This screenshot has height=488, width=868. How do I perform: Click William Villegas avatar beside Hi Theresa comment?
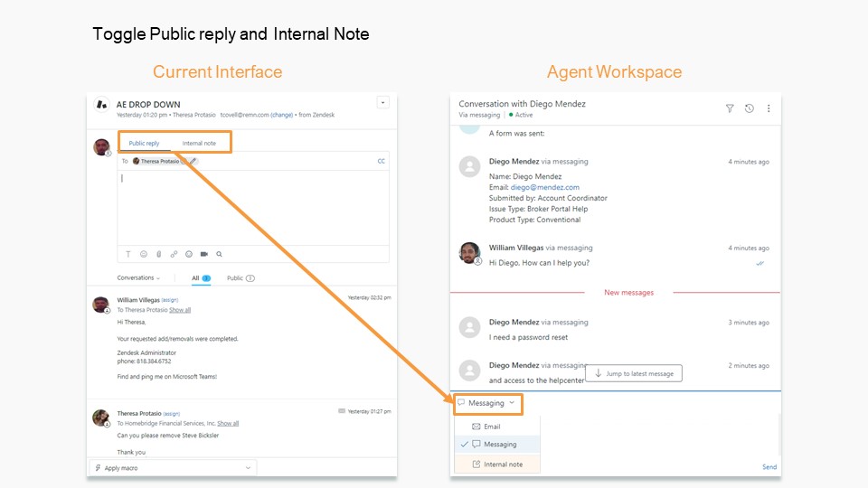(100, 305)
